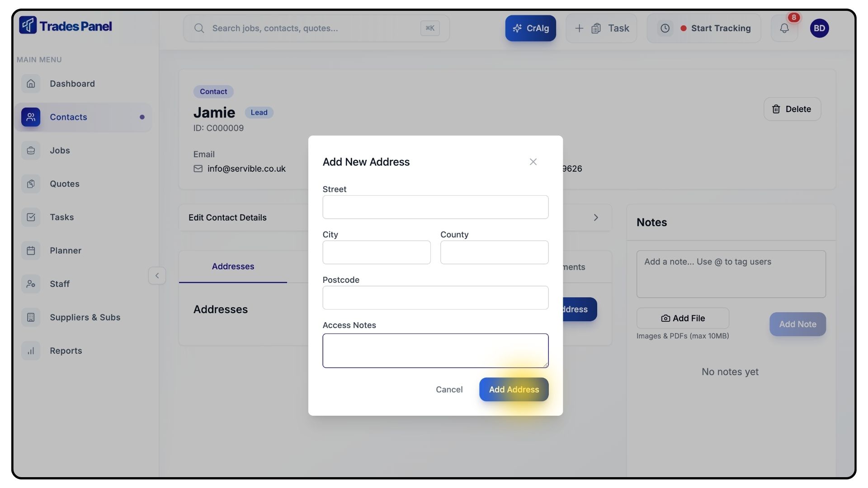
Task: Click the Staff sidebar icon
Action: 31,284
